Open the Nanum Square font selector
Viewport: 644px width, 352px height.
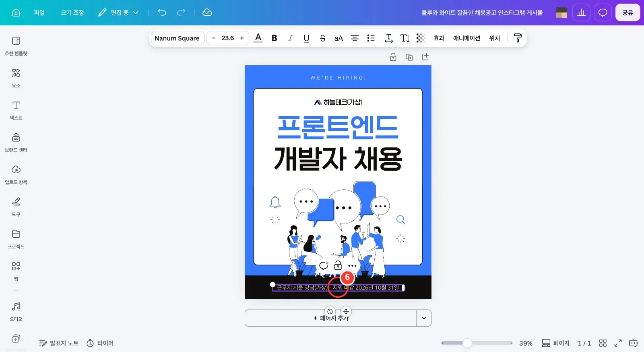[177, 38]
